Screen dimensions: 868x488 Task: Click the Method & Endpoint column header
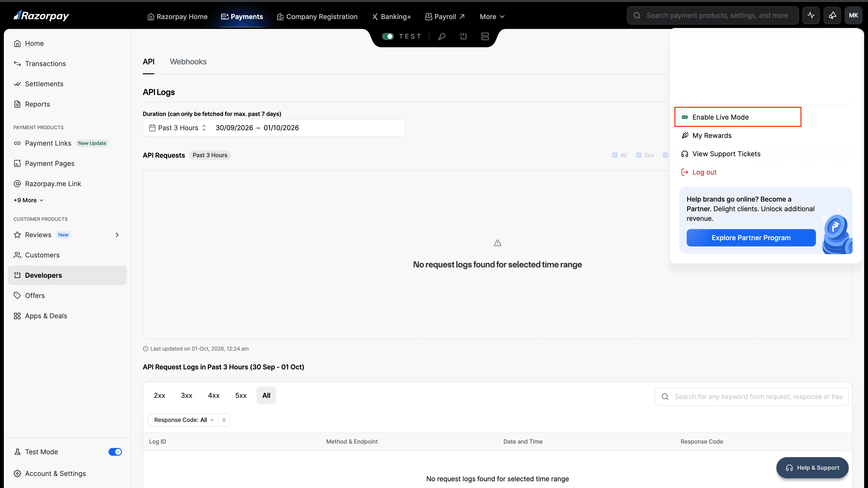point(352,441)
